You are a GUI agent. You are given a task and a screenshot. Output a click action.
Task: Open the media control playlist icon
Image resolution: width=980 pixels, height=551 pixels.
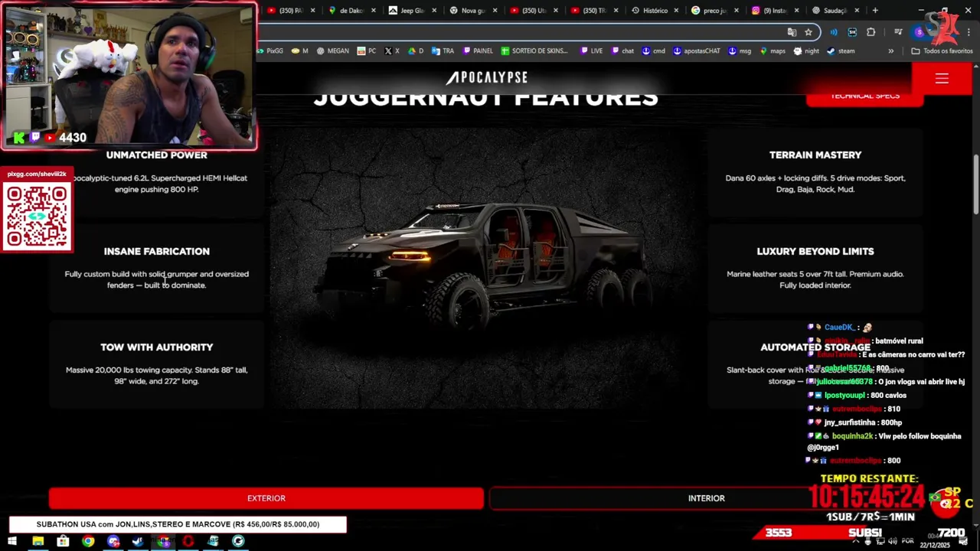tap(898, 32)
